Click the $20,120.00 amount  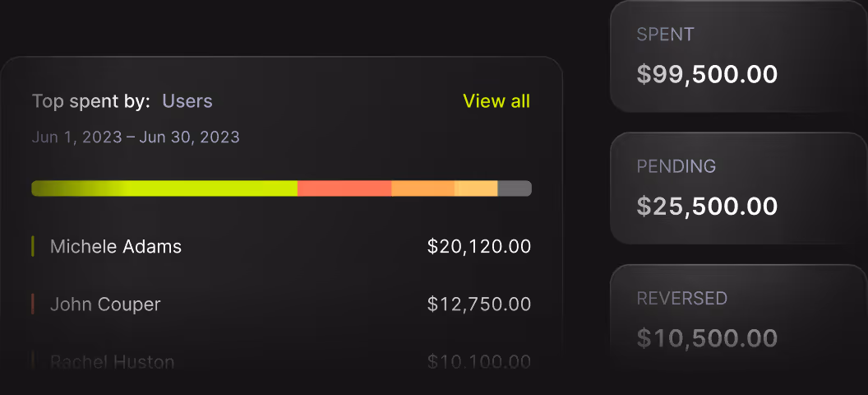pyautogui.click(x=479, y=247)
